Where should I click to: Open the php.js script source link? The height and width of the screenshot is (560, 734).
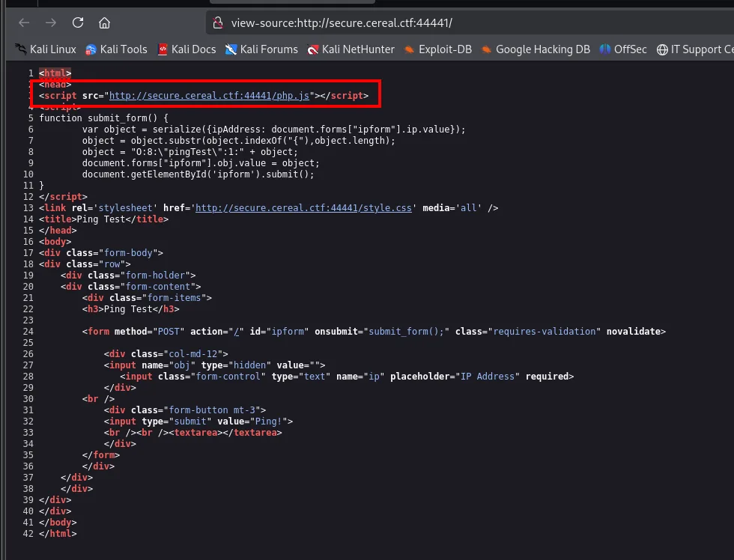point(209,95)
